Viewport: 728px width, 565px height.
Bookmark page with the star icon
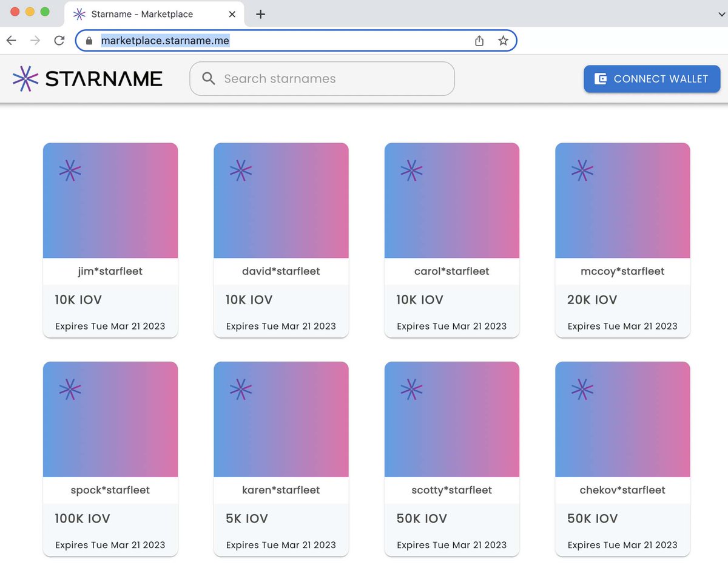pos(503,41)
